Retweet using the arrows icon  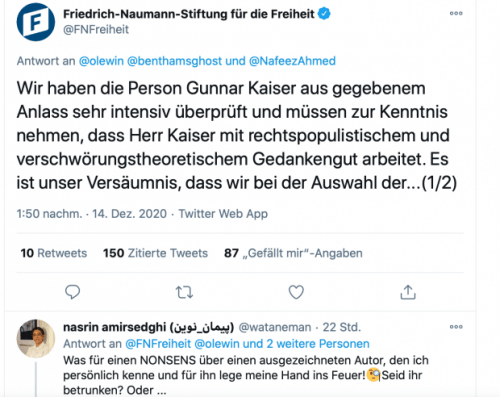(184, 292)
